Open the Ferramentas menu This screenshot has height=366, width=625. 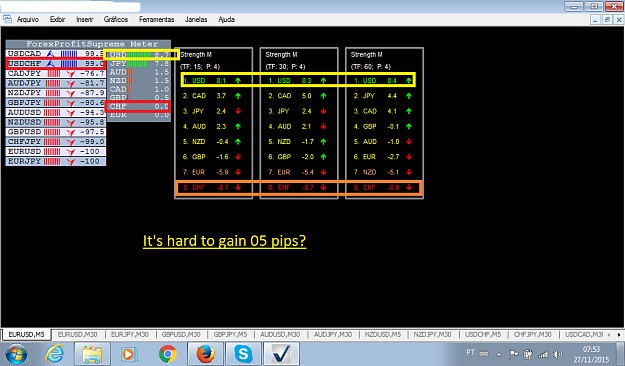(x=156, y=19)
